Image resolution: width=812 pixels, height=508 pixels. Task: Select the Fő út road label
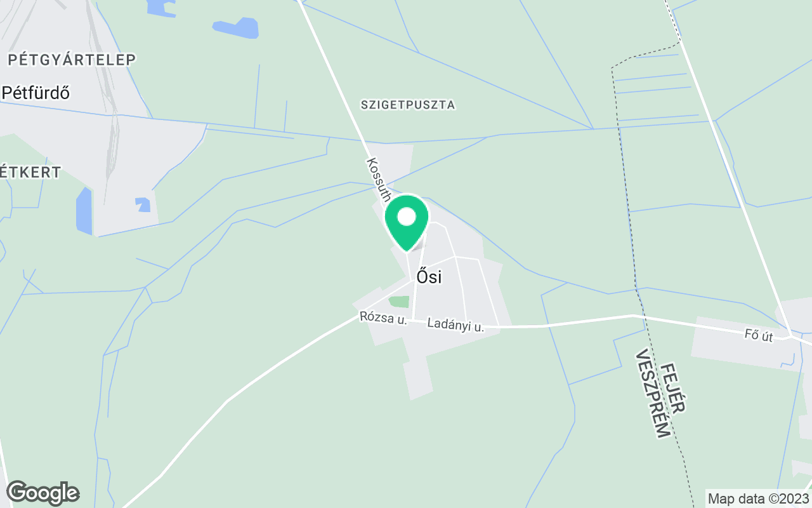pos(759,336)
